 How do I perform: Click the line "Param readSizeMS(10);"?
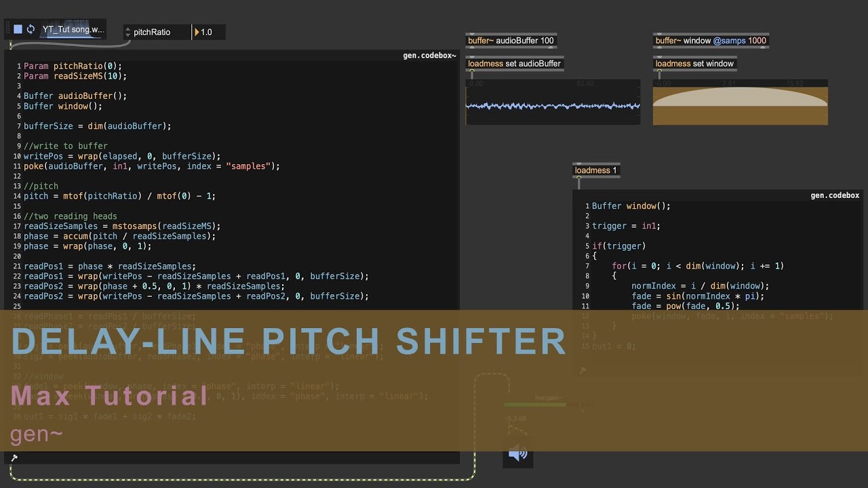point(75,76)
